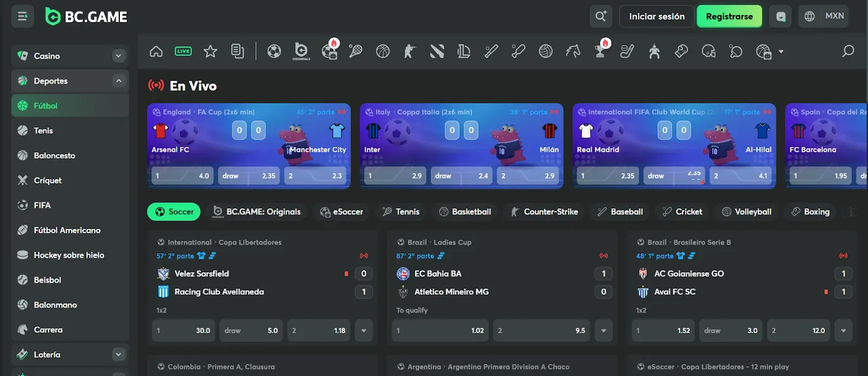
Task: Open sports search magnifier icon
Action: [848, 52]
